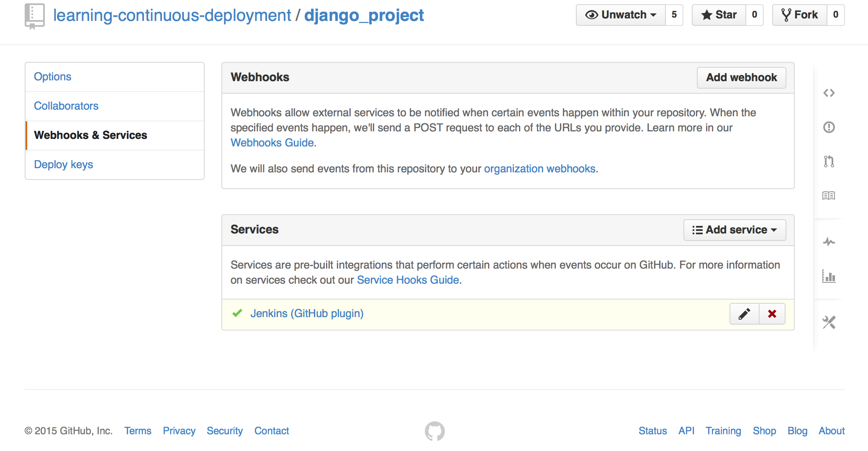Open the Settings tools icon in sidebar

829,322
